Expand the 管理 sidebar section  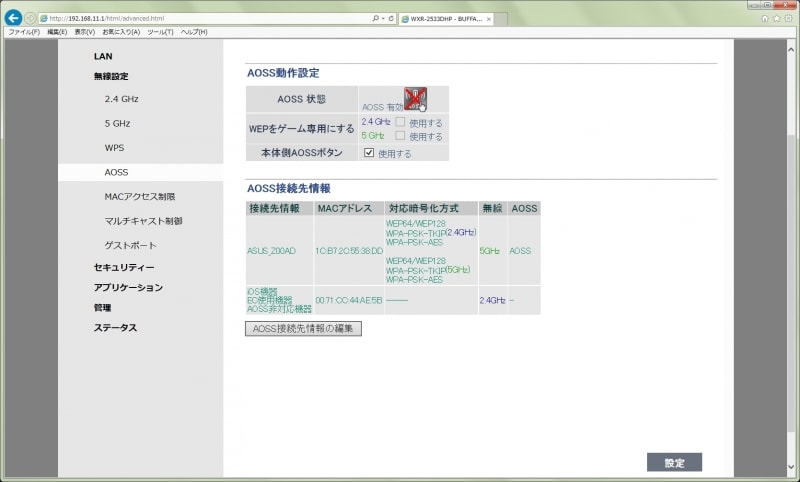click(103, 308)
